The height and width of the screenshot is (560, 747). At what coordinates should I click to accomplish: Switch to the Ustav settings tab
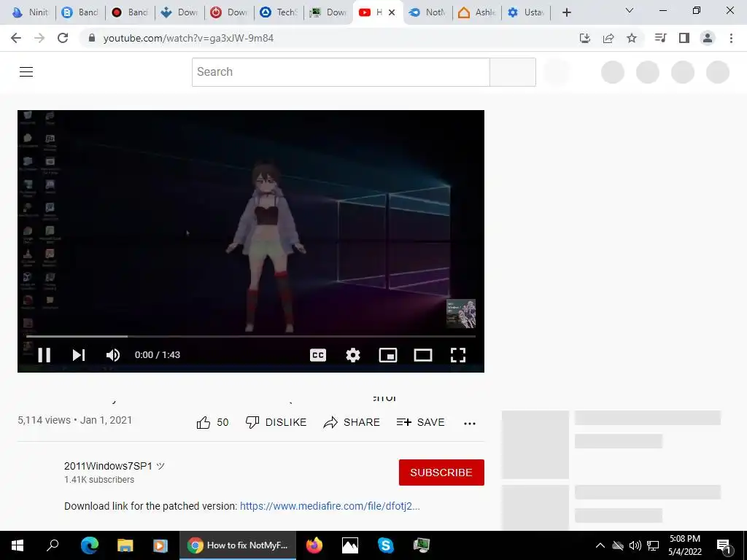point(527,12)
